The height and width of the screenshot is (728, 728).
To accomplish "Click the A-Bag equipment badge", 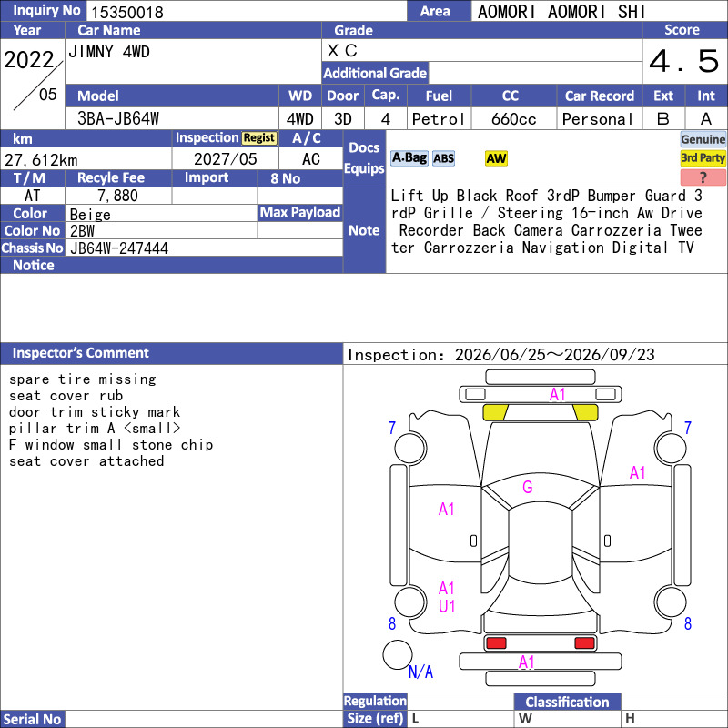I will tap(409, 158).
